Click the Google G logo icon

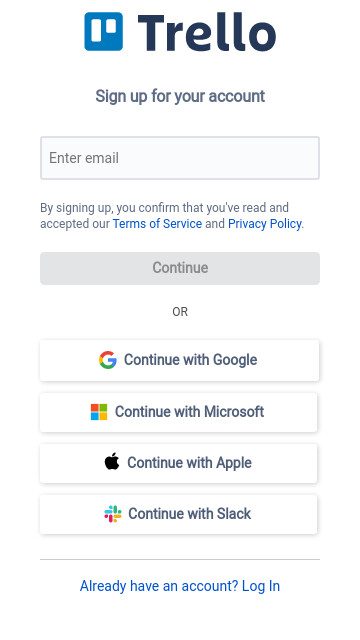(x=108, y=360)
